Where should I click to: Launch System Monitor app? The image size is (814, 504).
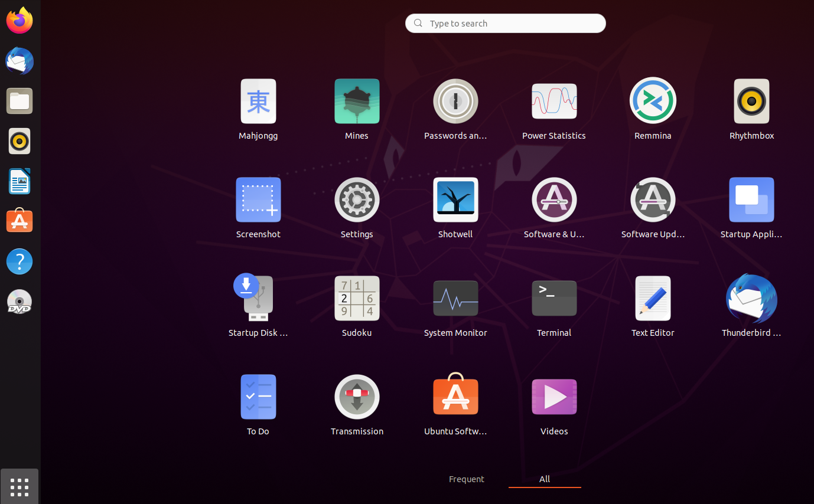(x=455, y=298)
